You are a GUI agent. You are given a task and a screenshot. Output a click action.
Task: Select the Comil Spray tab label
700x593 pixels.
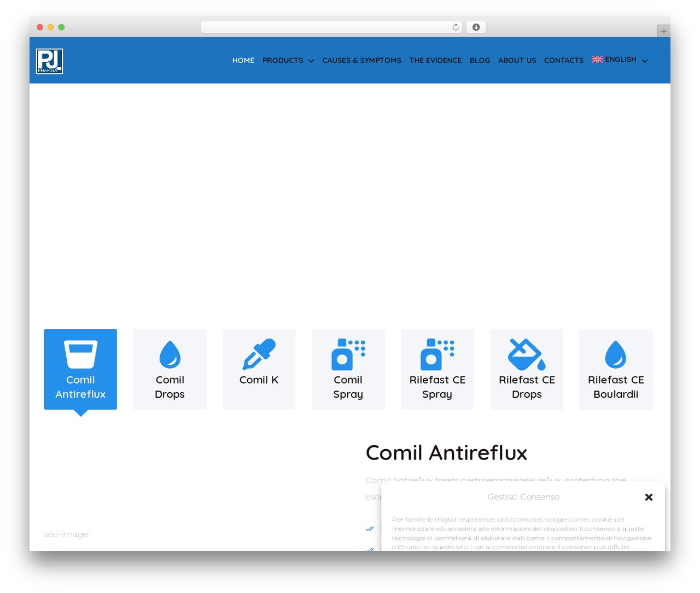click(x=348, y=387)
